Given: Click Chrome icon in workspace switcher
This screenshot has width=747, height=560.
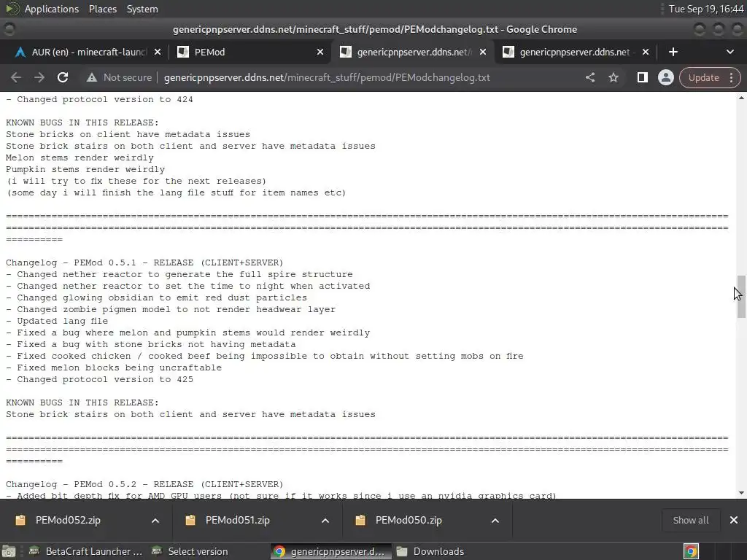Looking at the screenshot, I should tap(691, 551).
